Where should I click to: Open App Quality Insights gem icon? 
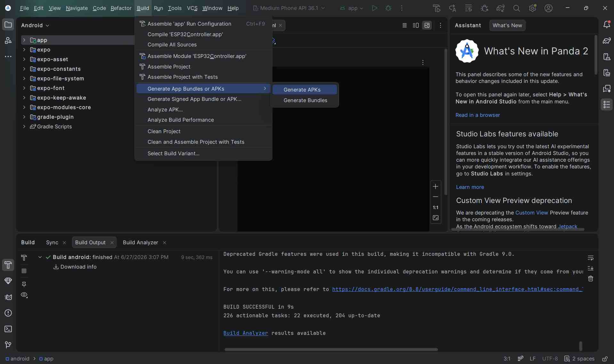pyautogui.click(x=8, y=281)
